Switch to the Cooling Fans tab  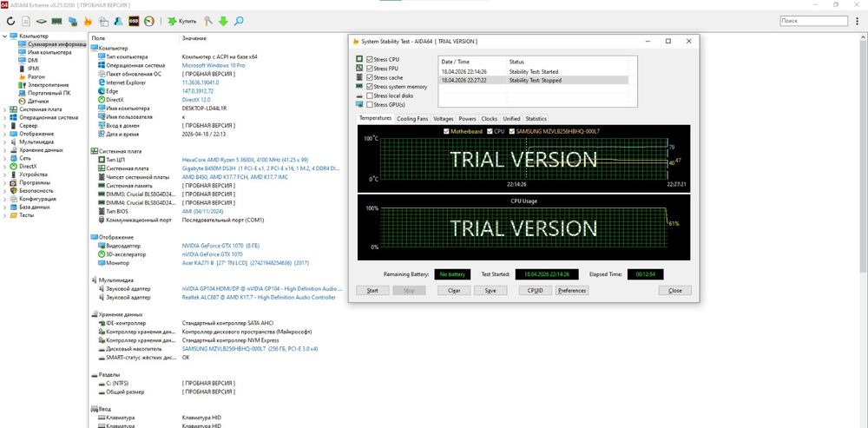coord(412,118)
